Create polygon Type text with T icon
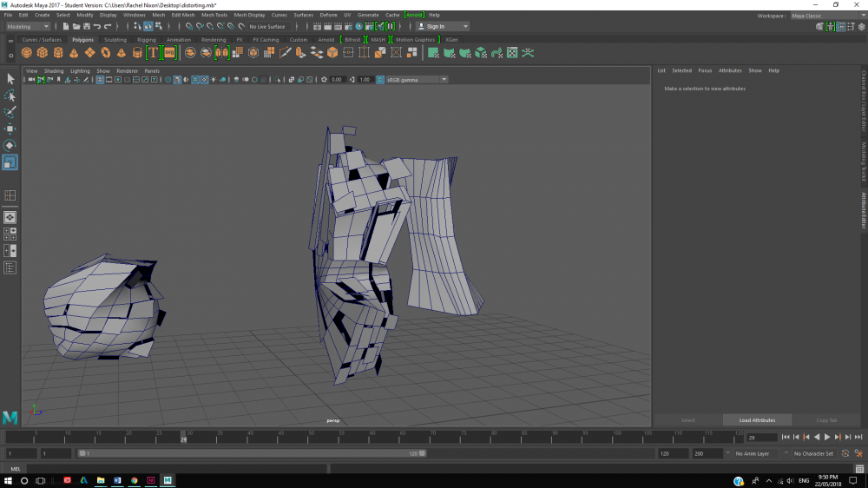 (x=153, y=53)
